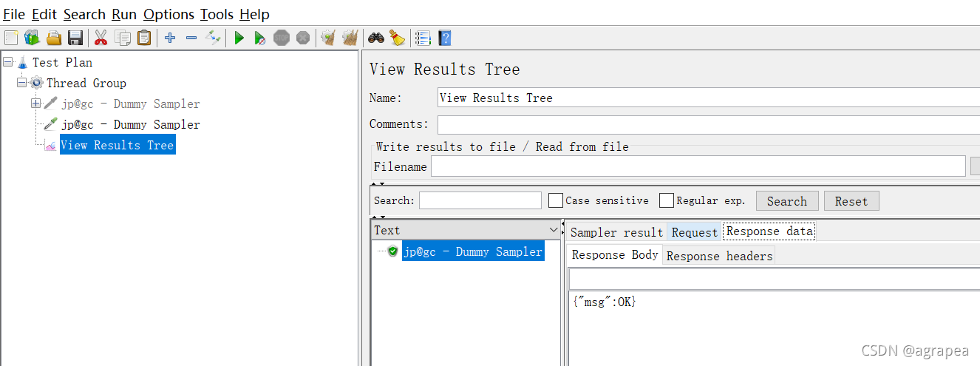Enable the Regular exp. checkbox
The image size is (980, 366).
pos(667,200)
